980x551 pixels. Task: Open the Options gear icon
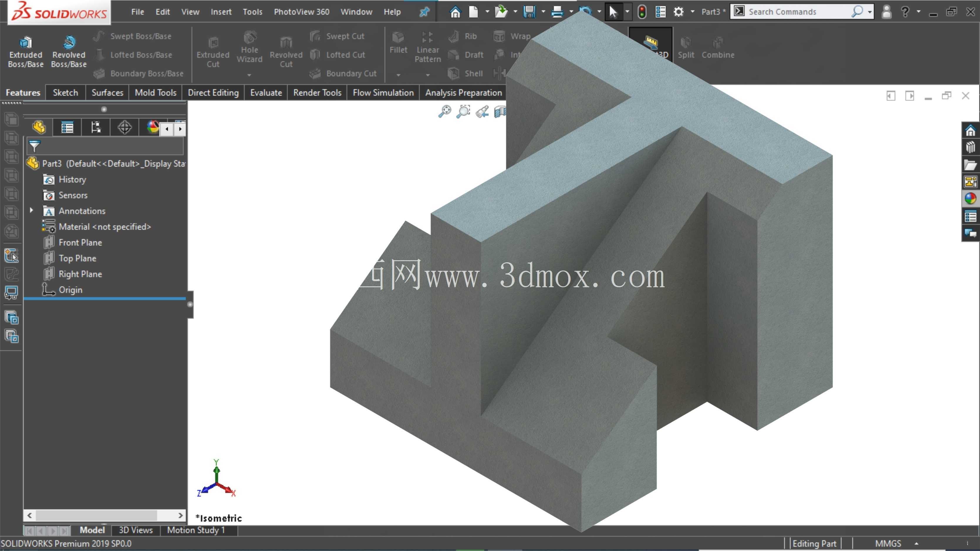[x=678, y=12]
